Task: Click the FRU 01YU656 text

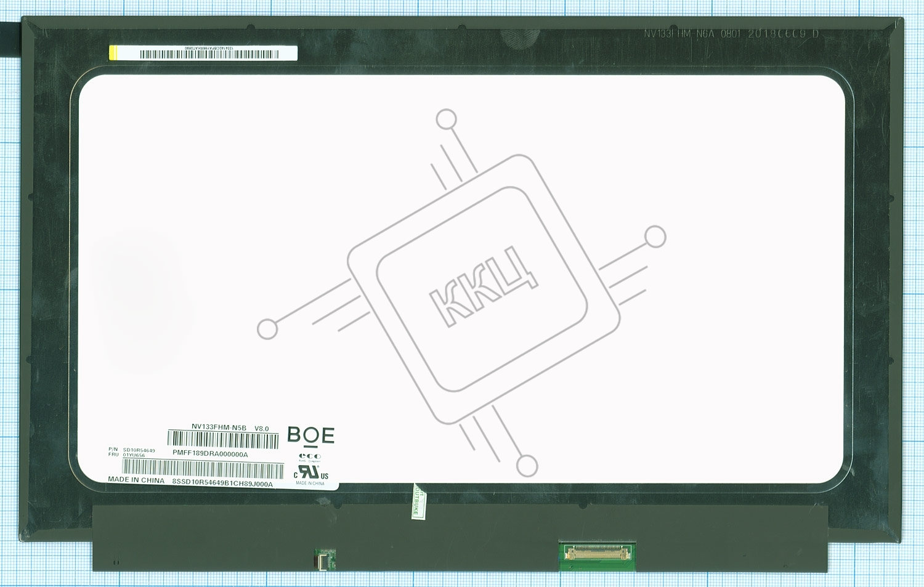Action: (127, 455)
